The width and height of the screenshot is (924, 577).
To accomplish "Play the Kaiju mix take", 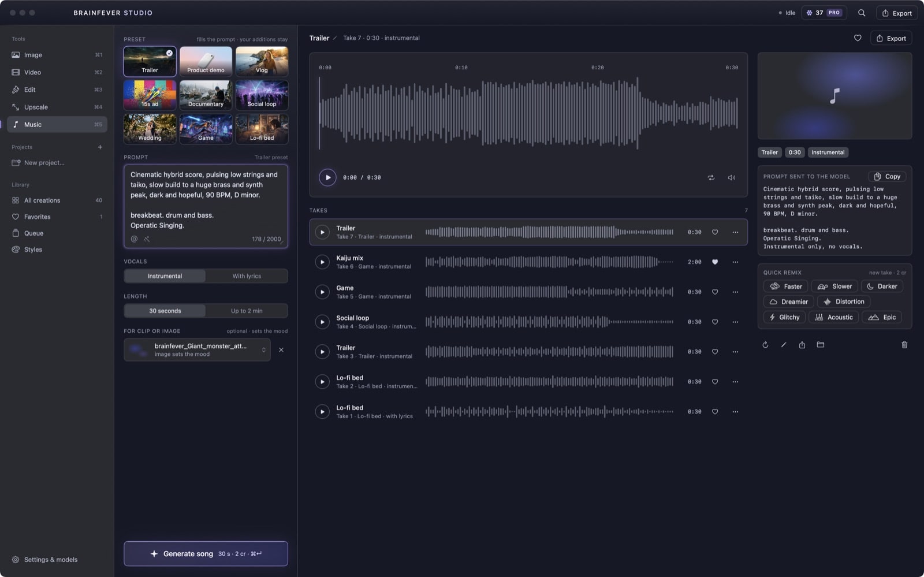I will tap(322, 262).
